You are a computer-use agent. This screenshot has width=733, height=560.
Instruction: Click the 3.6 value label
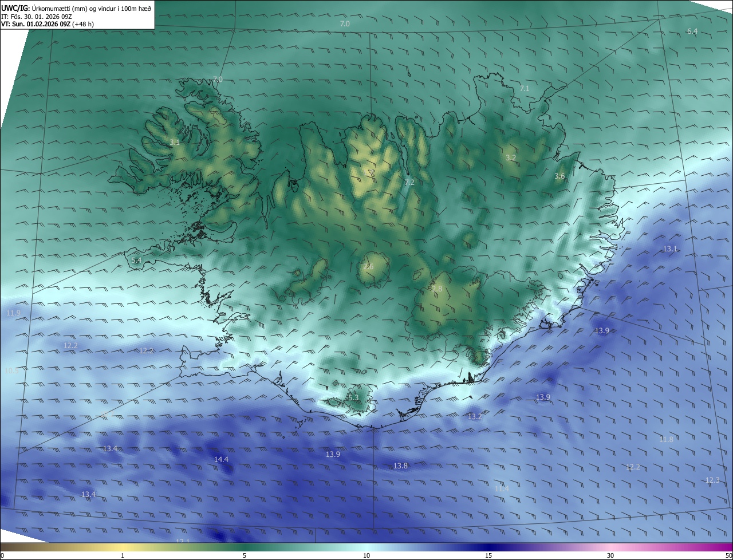559,176
